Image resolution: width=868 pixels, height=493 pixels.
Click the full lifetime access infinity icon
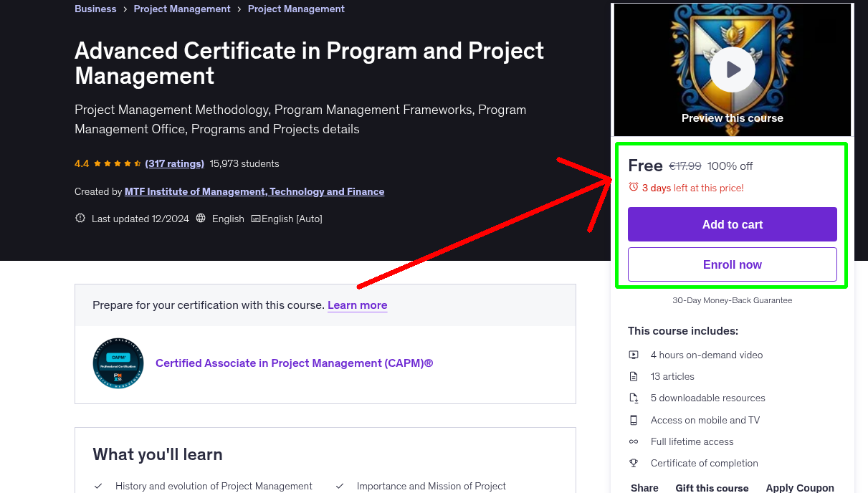tap(634, 441)
